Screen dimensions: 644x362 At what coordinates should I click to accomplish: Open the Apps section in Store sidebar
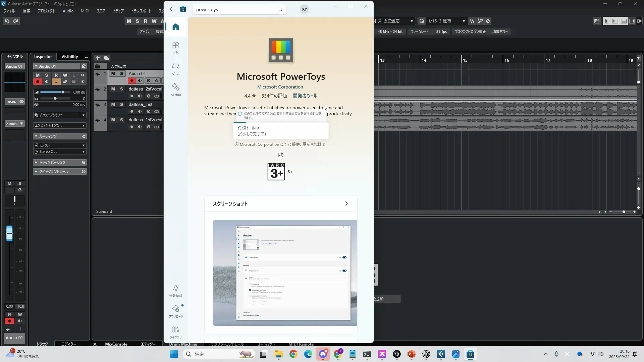175,48
